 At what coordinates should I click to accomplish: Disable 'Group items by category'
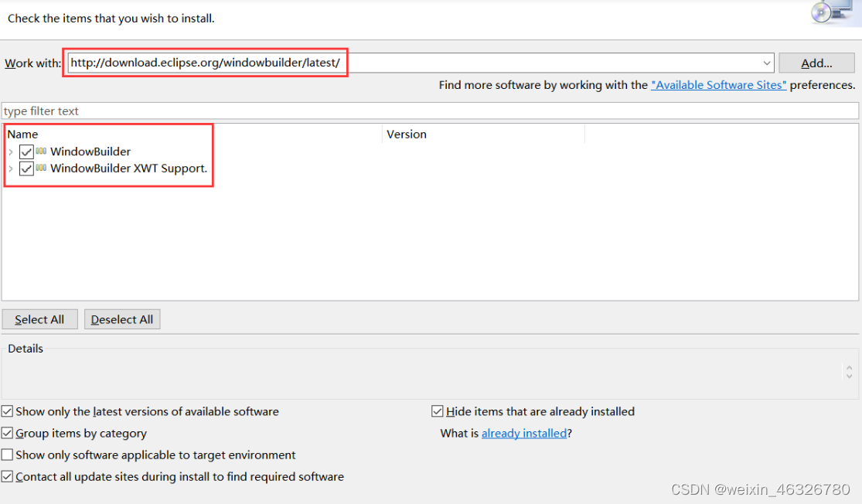coord(7,433)
